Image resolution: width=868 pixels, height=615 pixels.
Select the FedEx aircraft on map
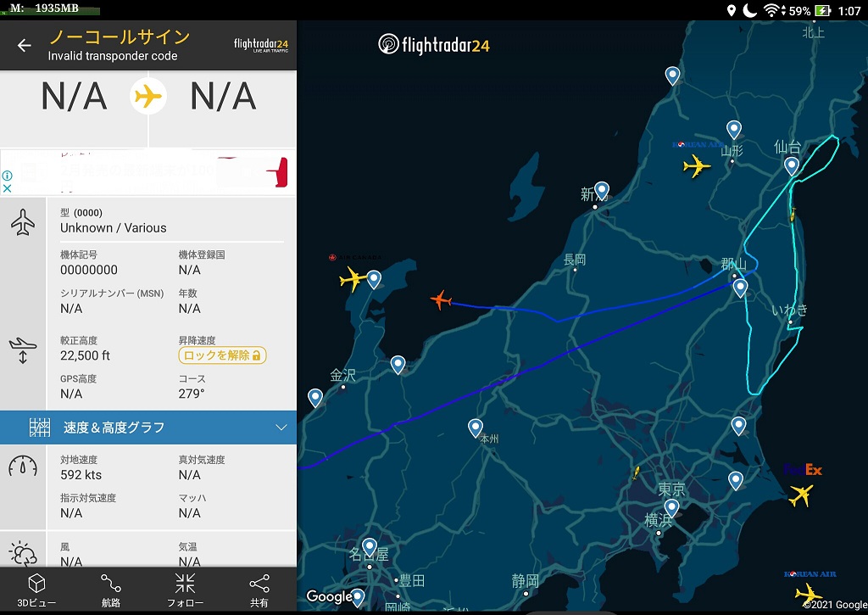800,495
